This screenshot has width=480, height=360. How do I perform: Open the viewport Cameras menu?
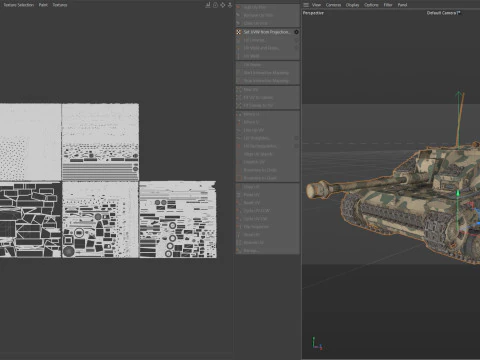[x=333, y=5]
